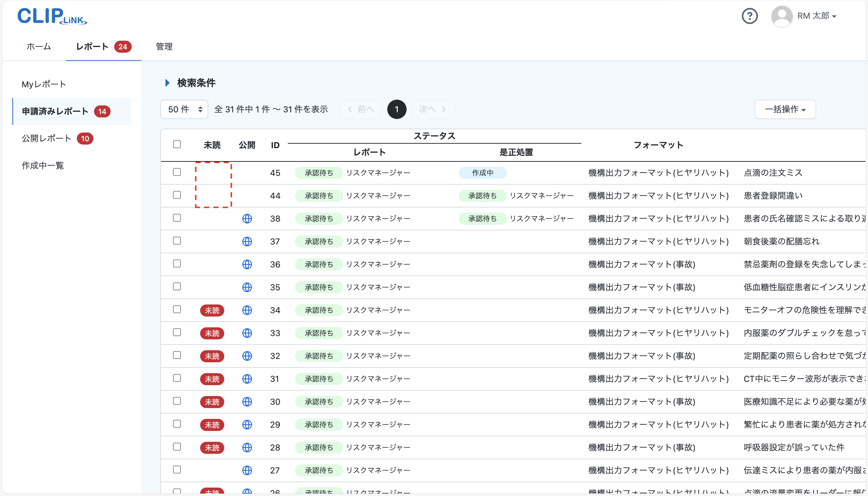Switch to the 管理 tab
This screenshot has height=496, width=868.
click(x=164, y=47)
